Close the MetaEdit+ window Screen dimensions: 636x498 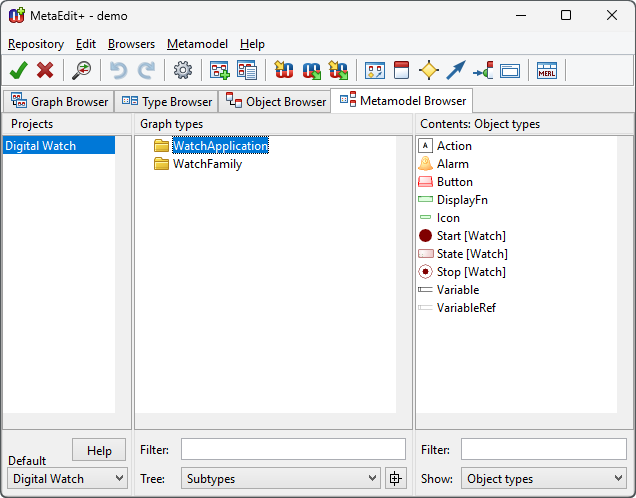click(x=612, y=15)
